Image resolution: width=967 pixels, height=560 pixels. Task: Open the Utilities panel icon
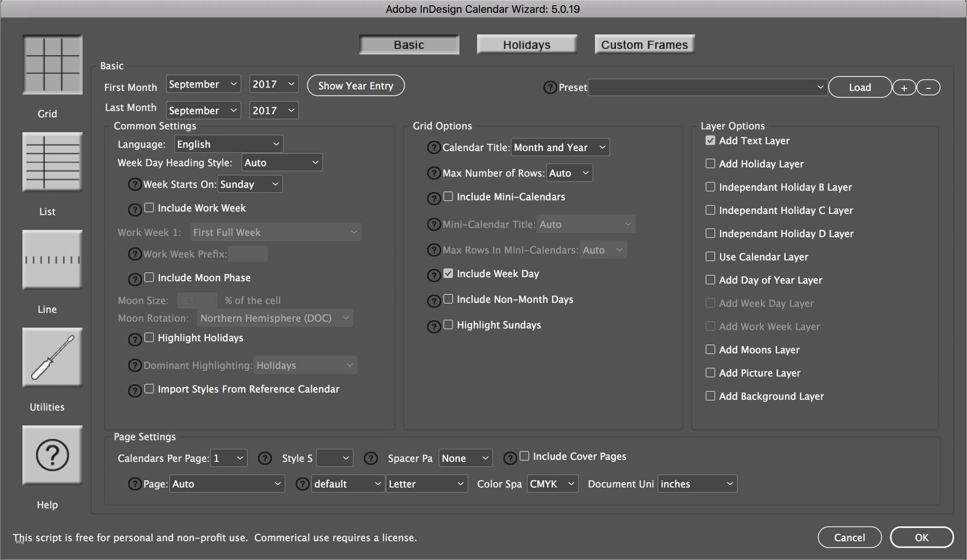(52, 357)
